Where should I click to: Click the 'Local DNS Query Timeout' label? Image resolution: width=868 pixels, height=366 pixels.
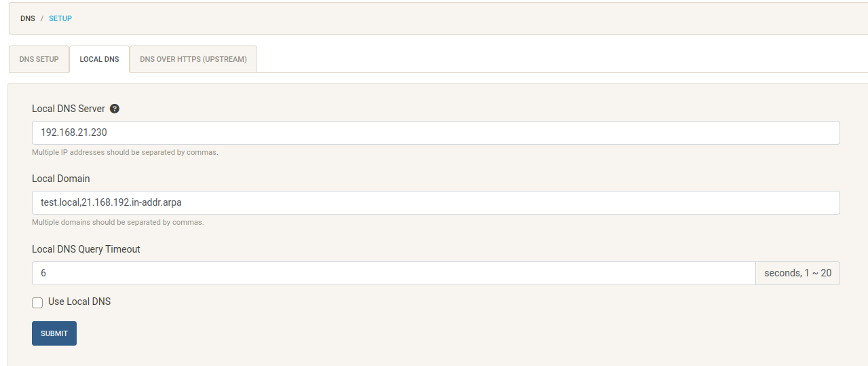(86, 249)
